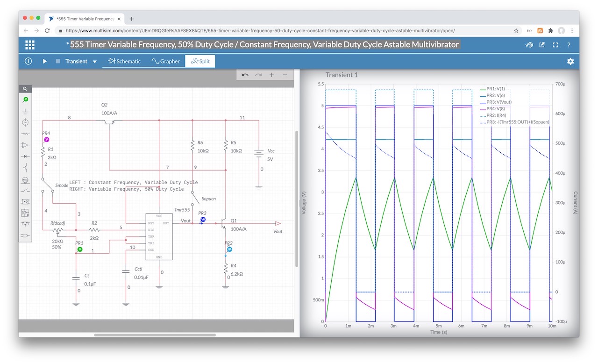Open the transistor components palette
Viewport: 598px width, 364px height.
[25, 168]
